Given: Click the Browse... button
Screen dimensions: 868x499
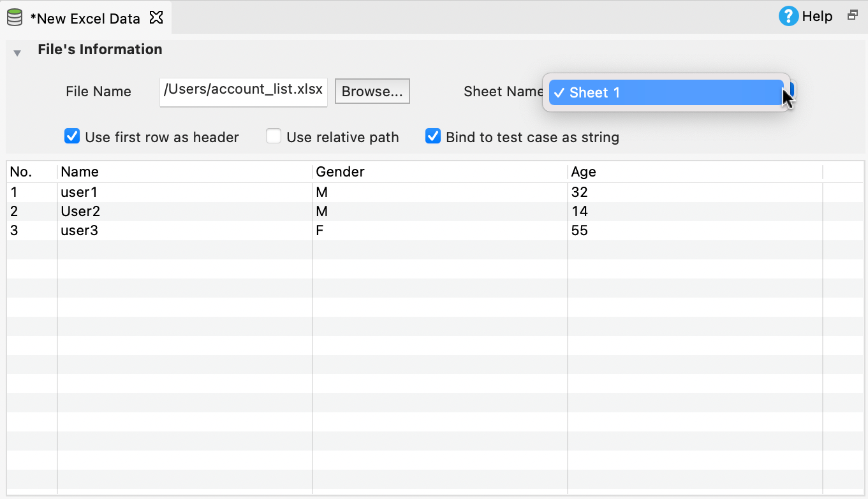Looking at the screenshot, I should point(372,91).
